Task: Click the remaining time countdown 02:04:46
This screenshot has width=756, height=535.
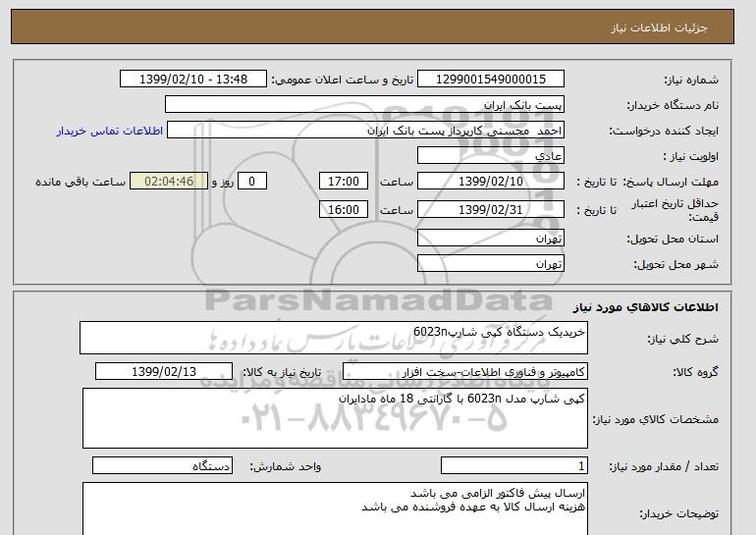Action: pyautogui.click(x=169, y=182)
